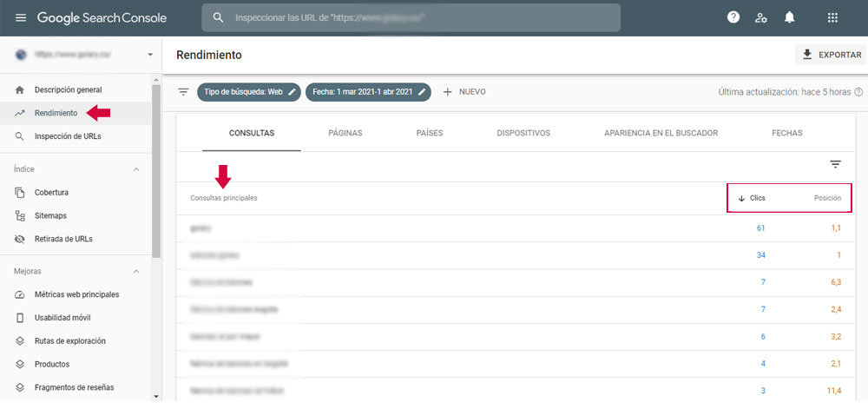Switch to the Páginas tab
This screenshot has width=868, height=409.
(345, 133)
